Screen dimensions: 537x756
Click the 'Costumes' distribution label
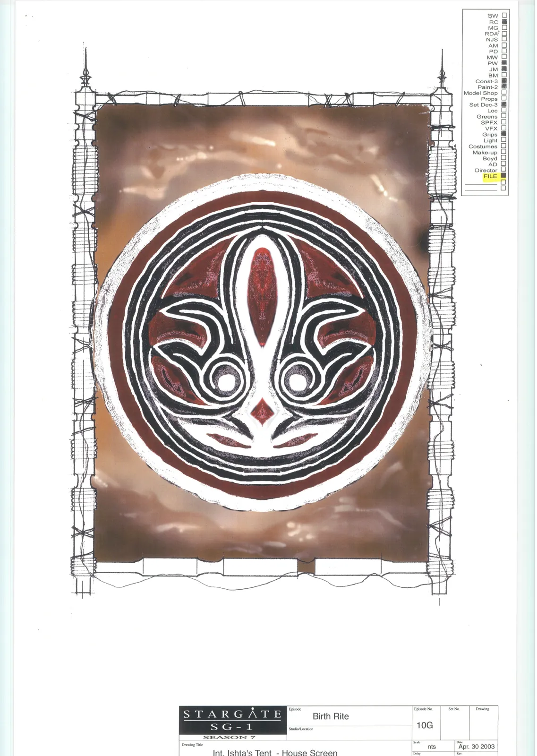[483, 146]
